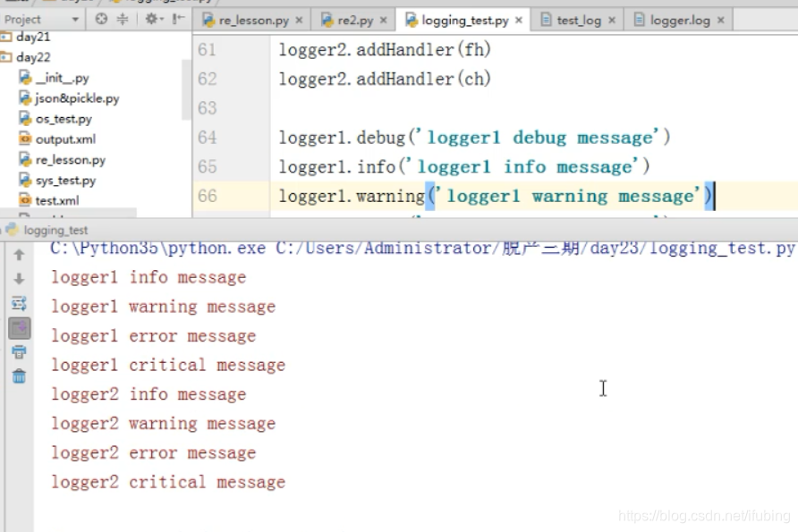Image resolution: width=798 pixels, height=532 pixels.
Task: Click the Down the stack trace arrow
Action: tap(19, 279)
